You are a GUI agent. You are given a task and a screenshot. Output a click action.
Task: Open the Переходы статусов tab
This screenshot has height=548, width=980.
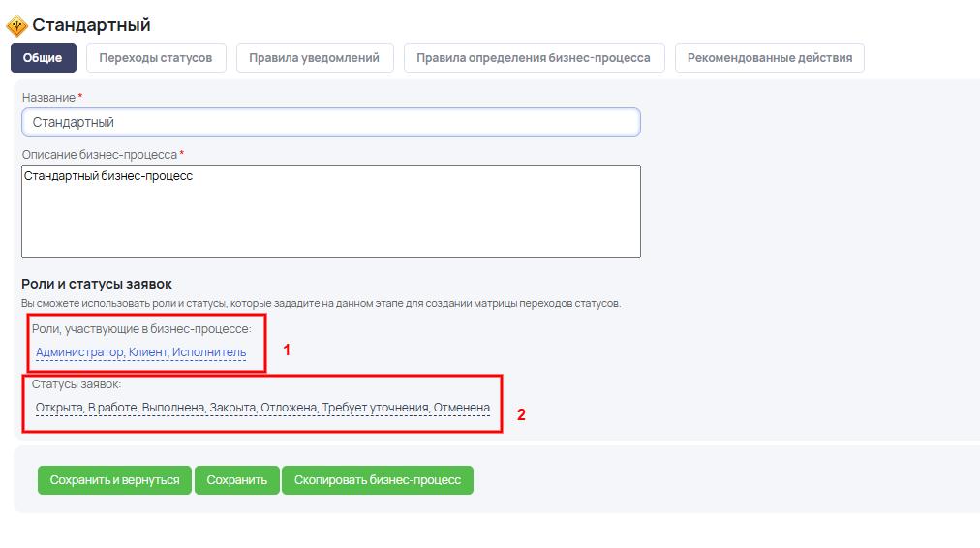click(155, 58)
